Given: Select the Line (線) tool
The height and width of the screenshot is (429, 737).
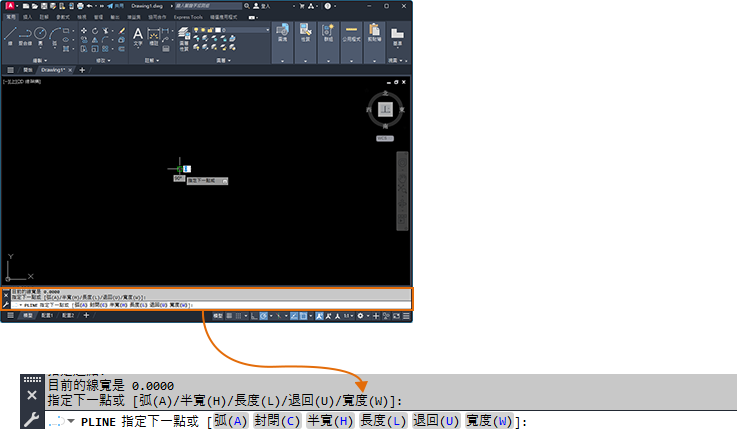Looking at the screenshot, I should pos(10,36).
